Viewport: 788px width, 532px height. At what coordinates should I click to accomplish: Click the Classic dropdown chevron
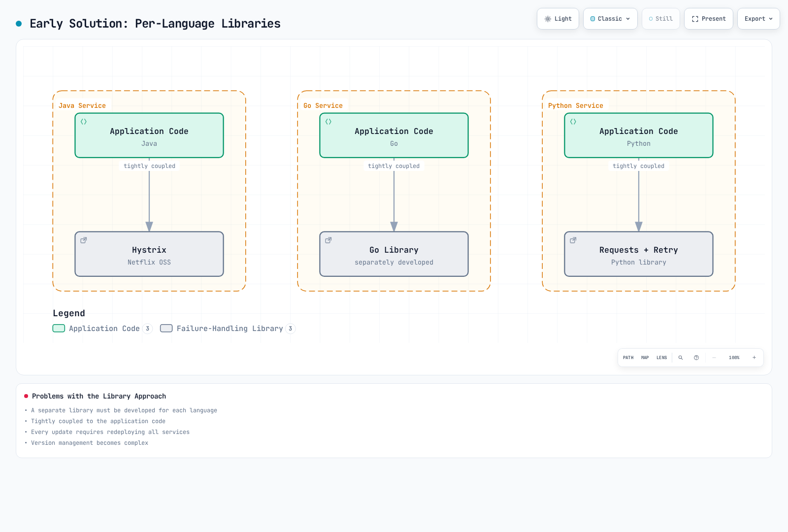click(x=628, y=19)
